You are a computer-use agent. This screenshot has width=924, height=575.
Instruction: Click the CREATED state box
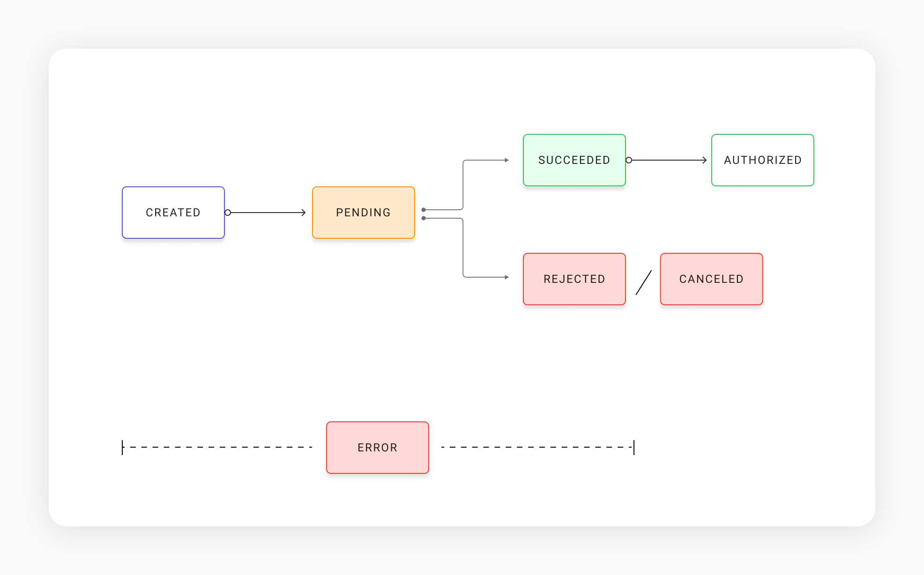click(x=173, y=213)
